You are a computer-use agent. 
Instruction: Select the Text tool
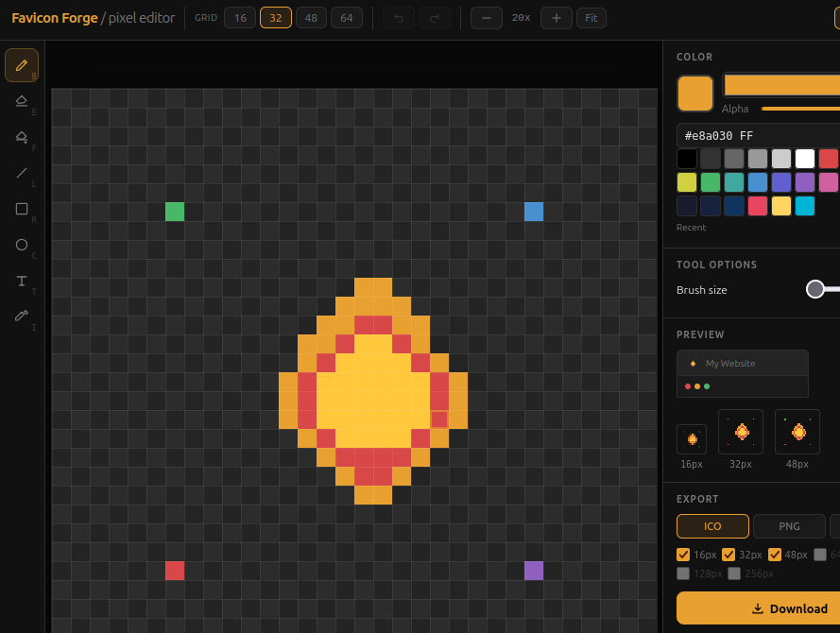pyautogui.click(x=22, y=281)
